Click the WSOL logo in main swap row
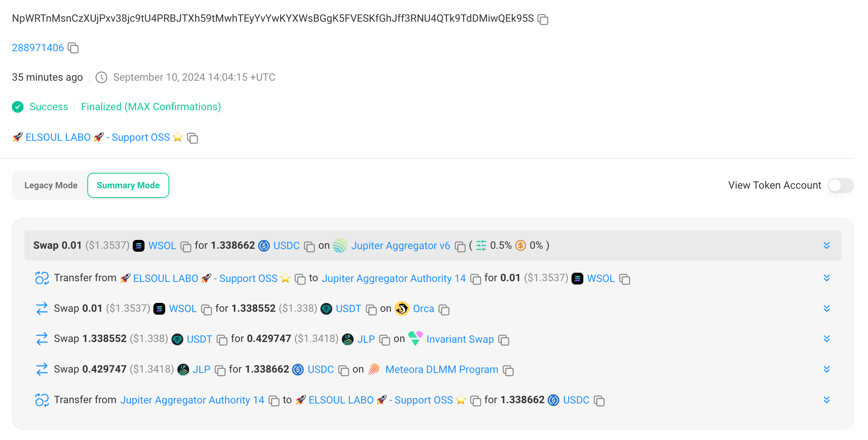The image size is (868, 440). (x=139, y=246)
